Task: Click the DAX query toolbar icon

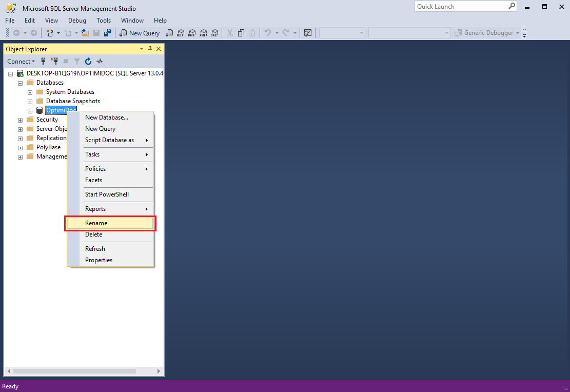Action: point(214,33)
